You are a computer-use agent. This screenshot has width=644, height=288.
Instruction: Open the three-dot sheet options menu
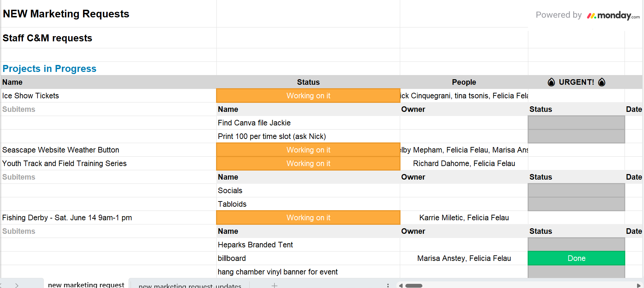(388, 285)
